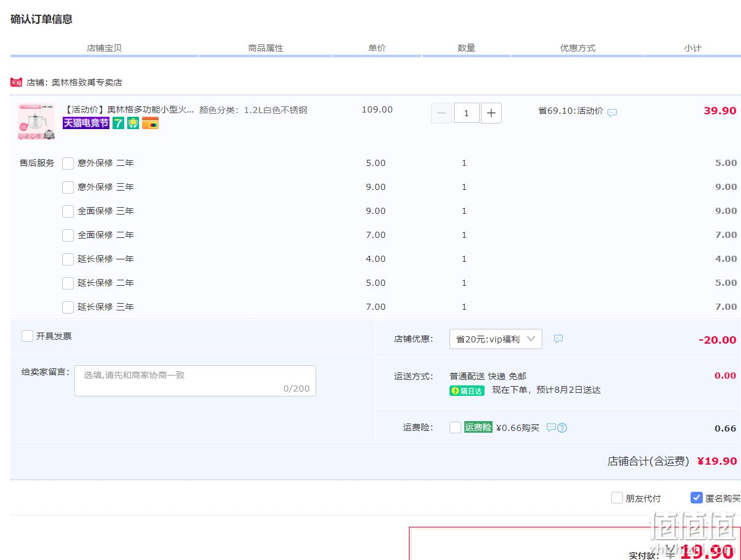Open the 省20元:vip福利 shop discount dropdown

(x=496, y=339)
